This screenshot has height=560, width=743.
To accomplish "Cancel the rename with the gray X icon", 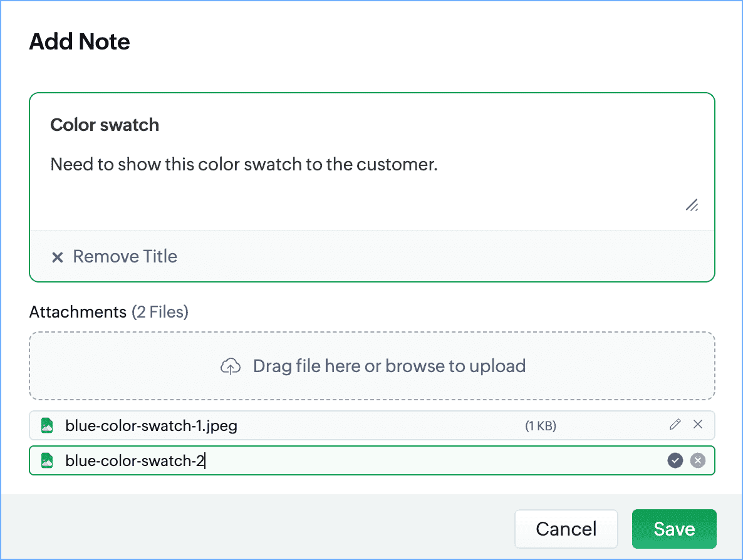I will [698, 461].
